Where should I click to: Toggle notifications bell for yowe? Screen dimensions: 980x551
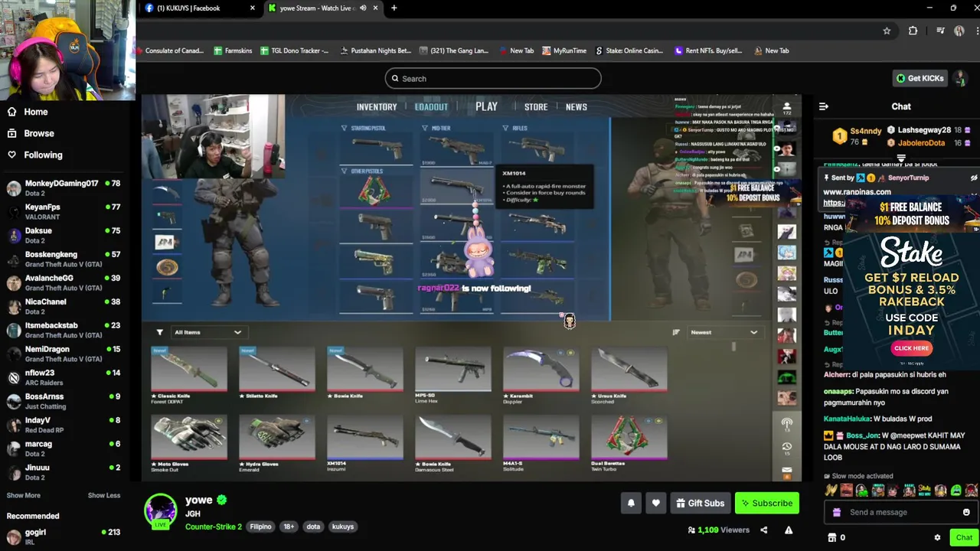pyautogui.click(x=631, y=503)
